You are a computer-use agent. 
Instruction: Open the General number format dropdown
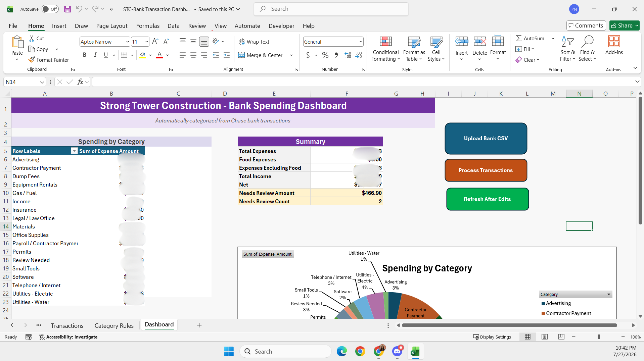click(361, 42)
